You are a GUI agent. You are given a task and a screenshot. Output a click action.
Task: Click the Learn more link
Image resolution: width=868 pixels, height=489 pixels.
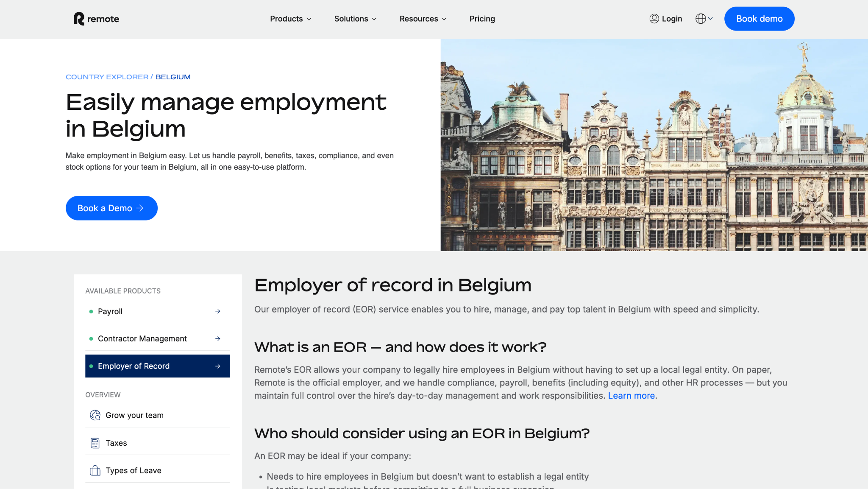[x=632, y=395]
